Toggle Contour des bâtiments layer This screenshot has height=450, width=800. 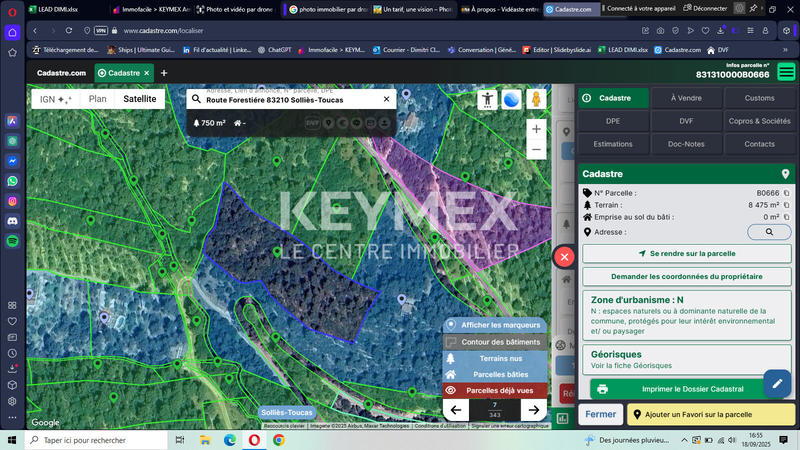496,342
